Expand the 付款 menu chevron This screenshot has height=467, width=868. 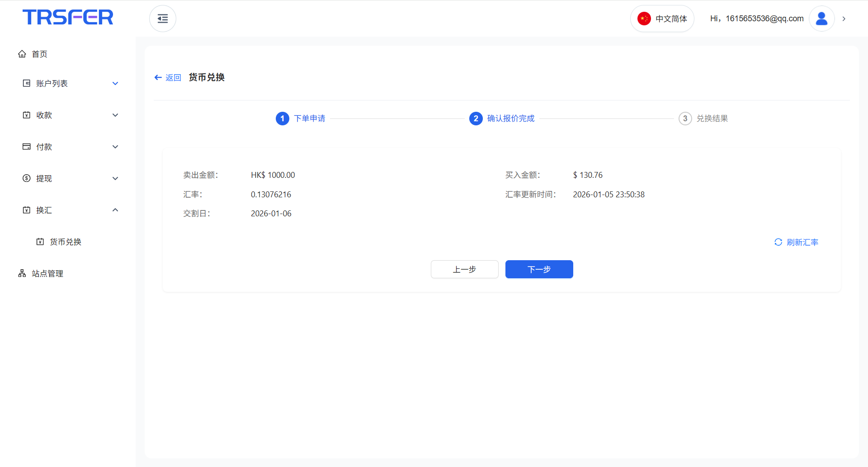[x=115, y=147]
